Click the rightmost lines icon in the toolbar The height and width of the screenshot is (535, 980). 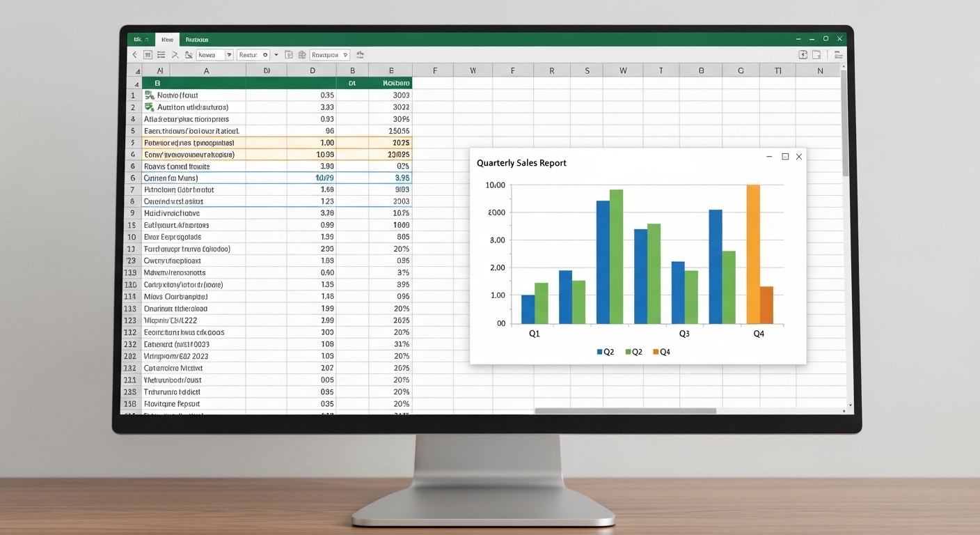click(838, 54)
